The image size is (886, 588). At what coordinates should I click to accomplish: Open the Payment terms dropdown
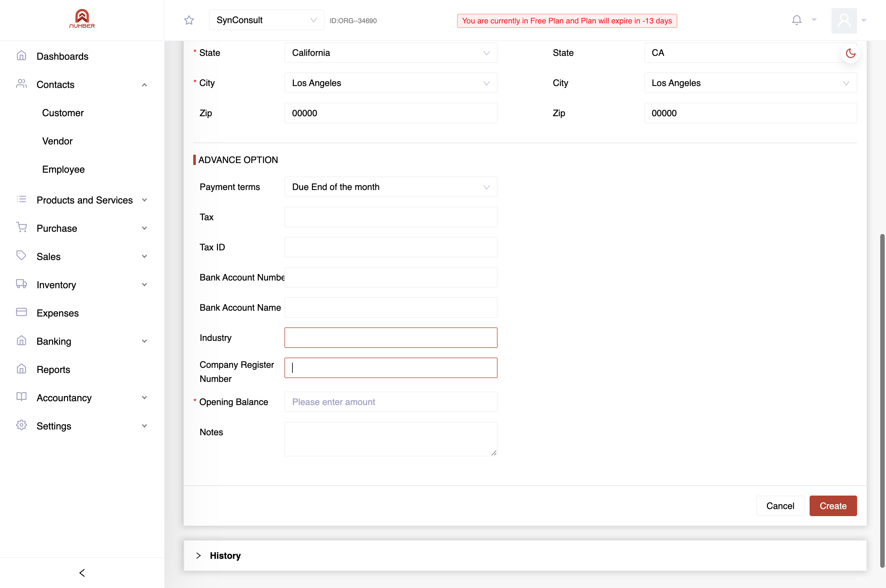click(391, 187)
